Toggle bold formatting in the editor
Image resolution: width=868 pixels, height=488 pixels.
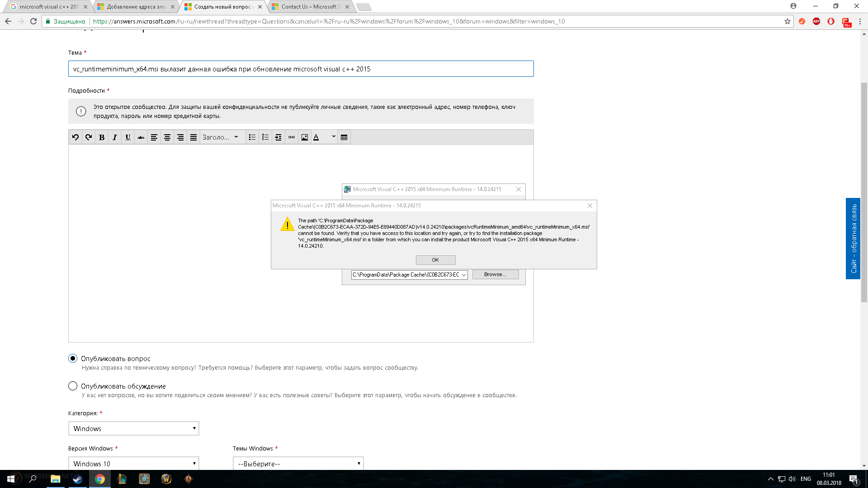coord(102,137)
